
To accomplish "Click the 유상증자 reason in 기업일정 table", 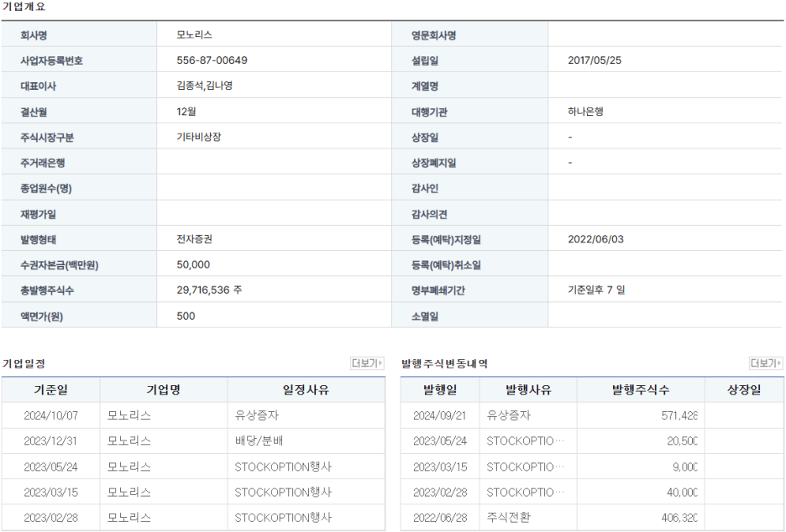I will pos(257,415).
